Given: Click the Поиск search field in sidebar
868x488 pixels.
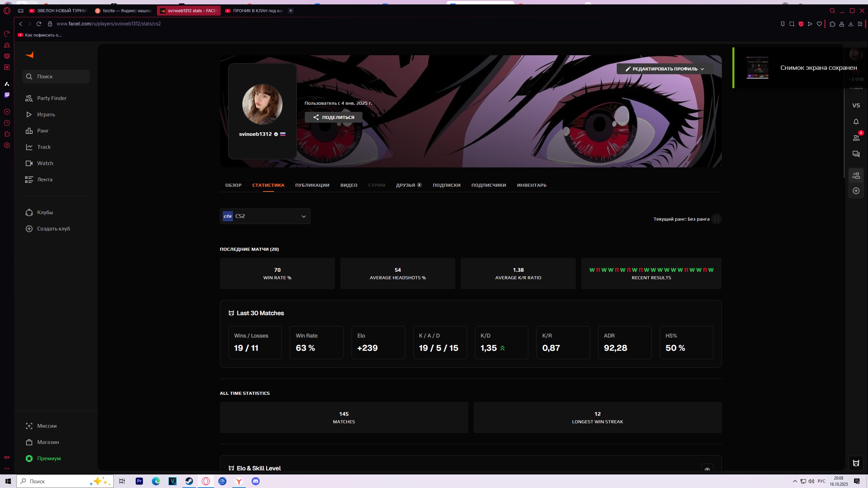Looking at the screenshot, I should (x=56, y=77).
